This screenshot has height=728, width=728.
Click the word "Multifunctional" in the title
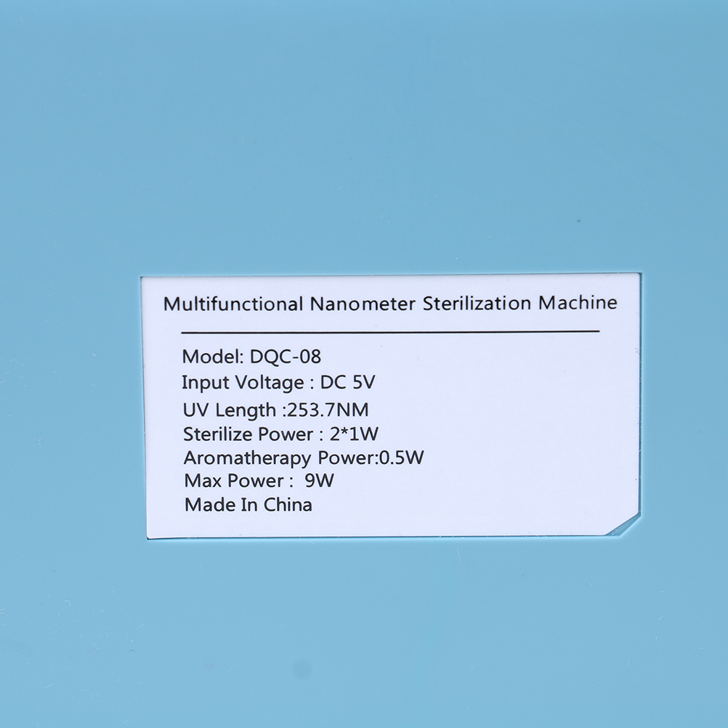click(233, 303)
